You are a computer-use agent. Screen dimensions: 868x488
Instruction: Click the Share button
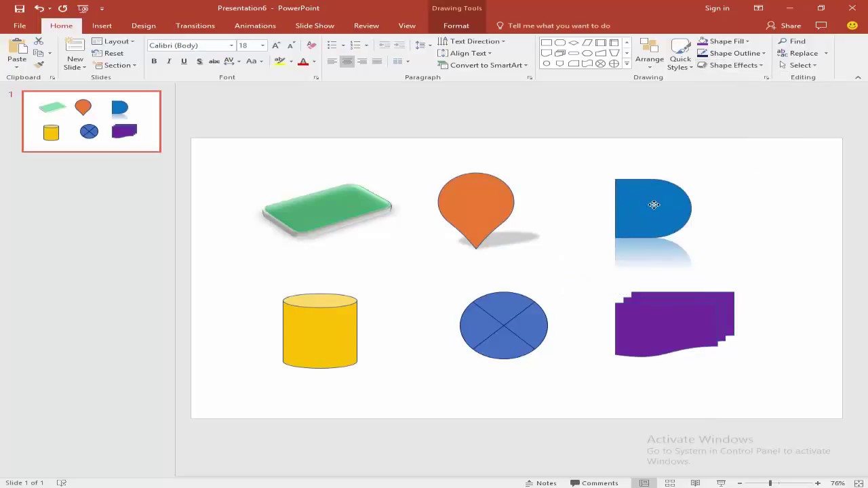coord(784,26)
